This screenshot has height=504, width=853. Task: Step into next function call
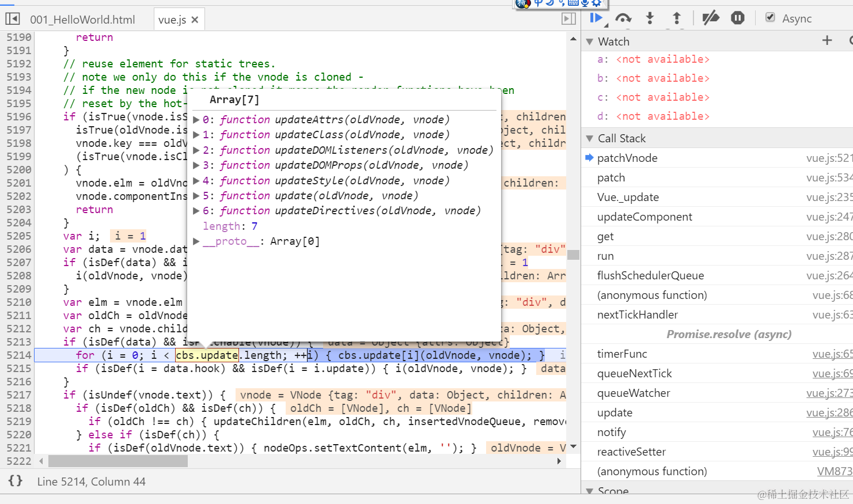(650, 18)
